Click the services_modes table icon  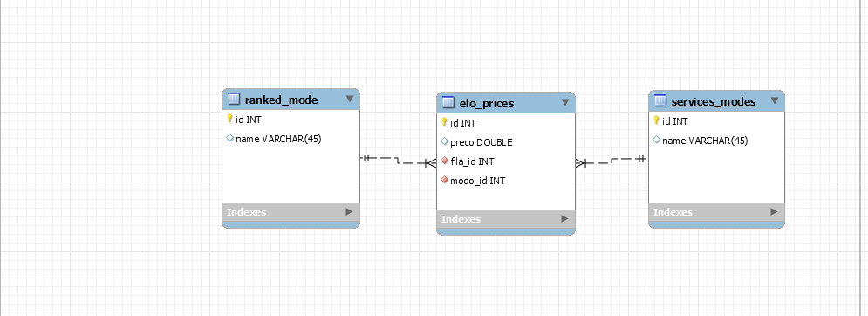click(660, 100)
